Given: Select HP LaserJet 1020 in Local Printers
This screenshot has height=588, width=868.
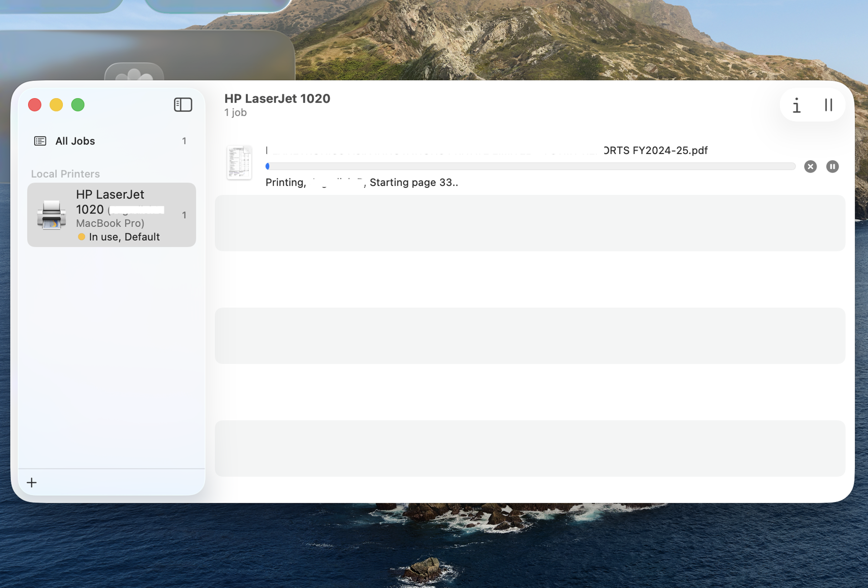Looking at the screenshot, I should [x=111, y=215].
